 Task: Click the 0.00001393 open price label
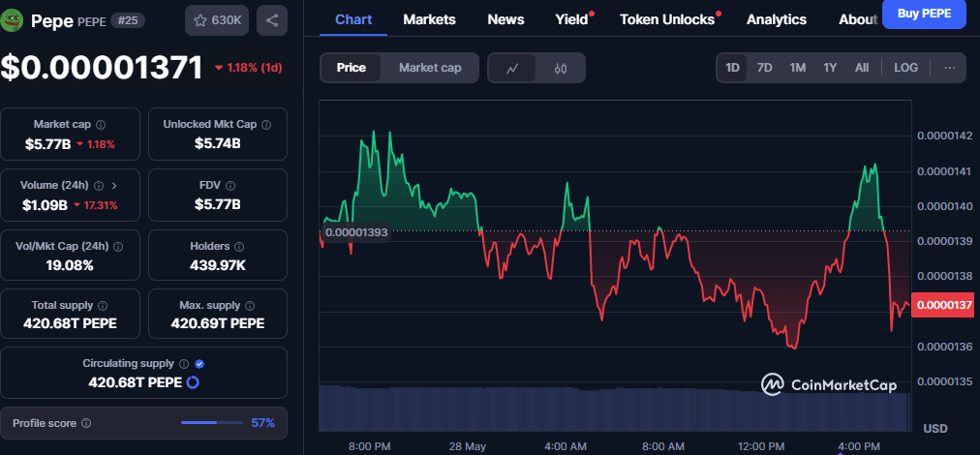356,232
